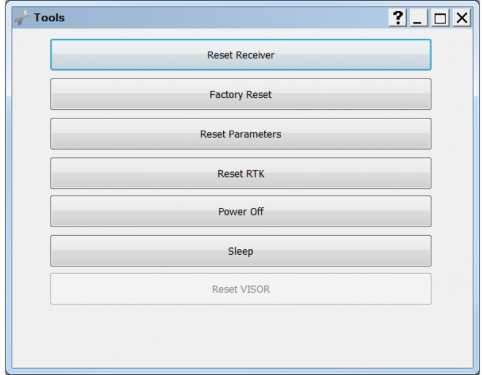
Task: Minimize the Tools window
Action: [x=418, y=18]
